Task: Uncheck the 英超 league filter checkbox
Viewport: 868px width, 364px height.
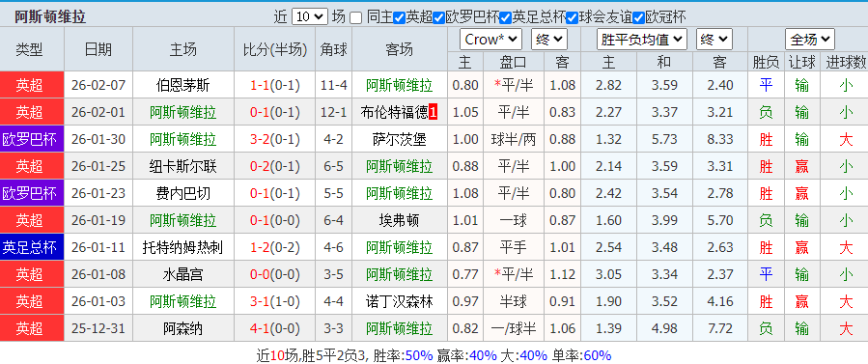Action: 399,17
